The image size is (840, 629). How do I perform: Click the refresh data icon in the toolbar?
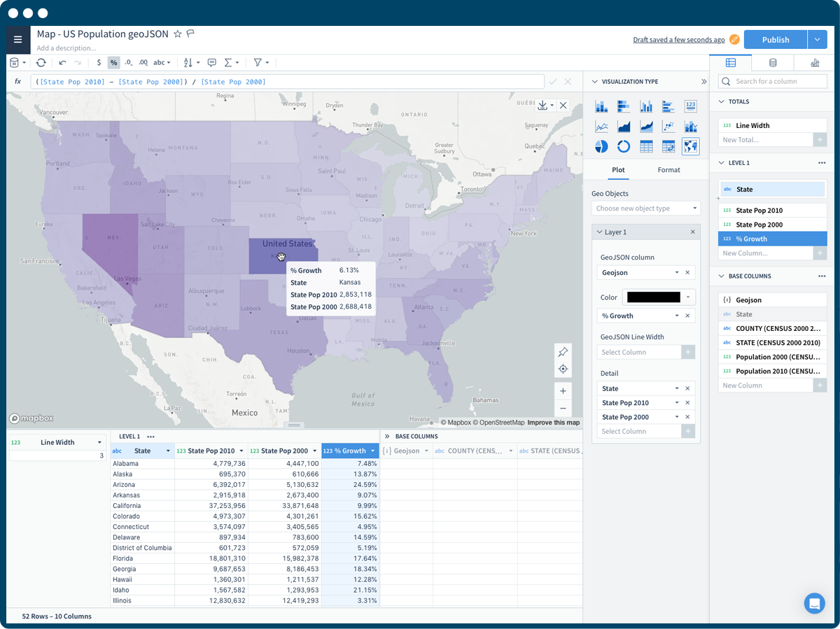click(x=41, y=62)
